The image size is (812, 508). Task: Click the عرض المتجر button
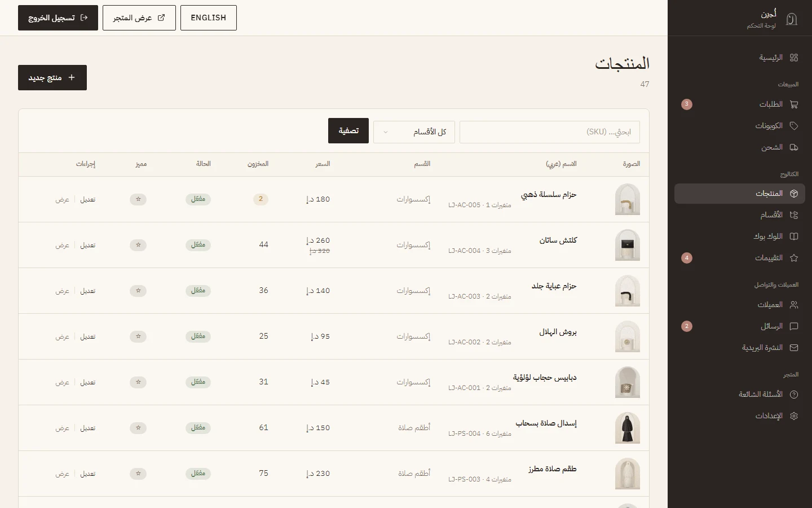coord(139,17)
